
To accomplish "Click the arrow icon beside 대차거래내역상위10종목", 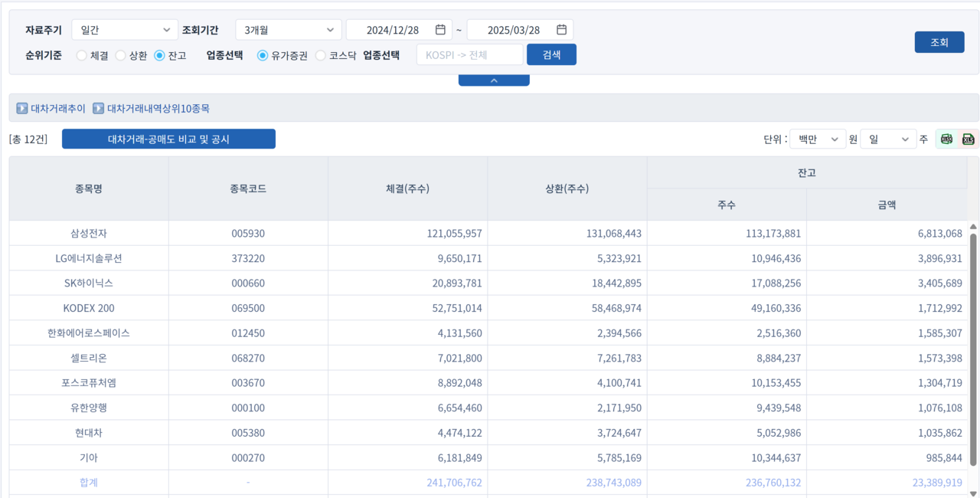I will click(99, 109).
